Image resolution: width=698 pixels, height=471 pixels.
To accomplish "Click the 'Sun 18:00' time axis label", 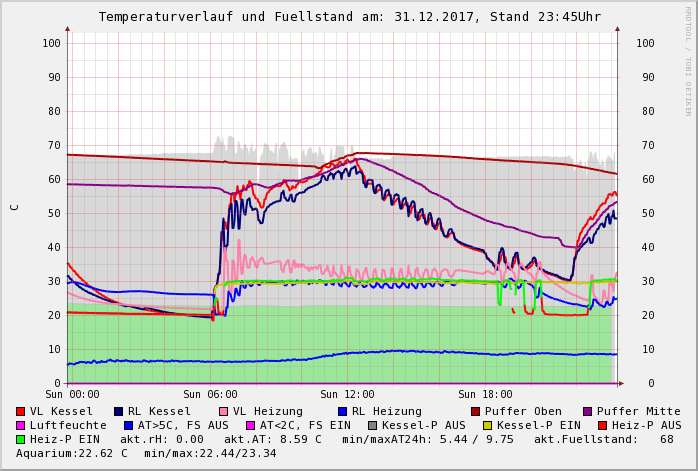I will [485, 395].
